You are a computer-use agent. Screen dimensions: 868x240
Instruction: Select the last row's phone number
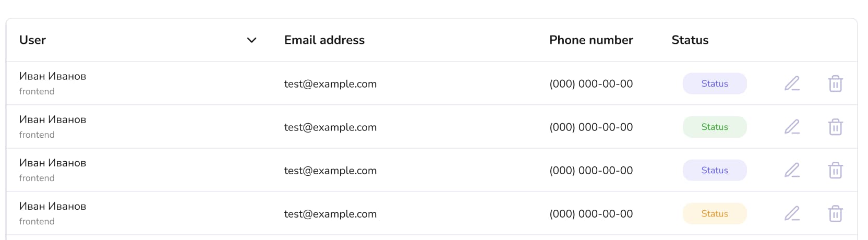pyautogui.click(x=591, y=214)
